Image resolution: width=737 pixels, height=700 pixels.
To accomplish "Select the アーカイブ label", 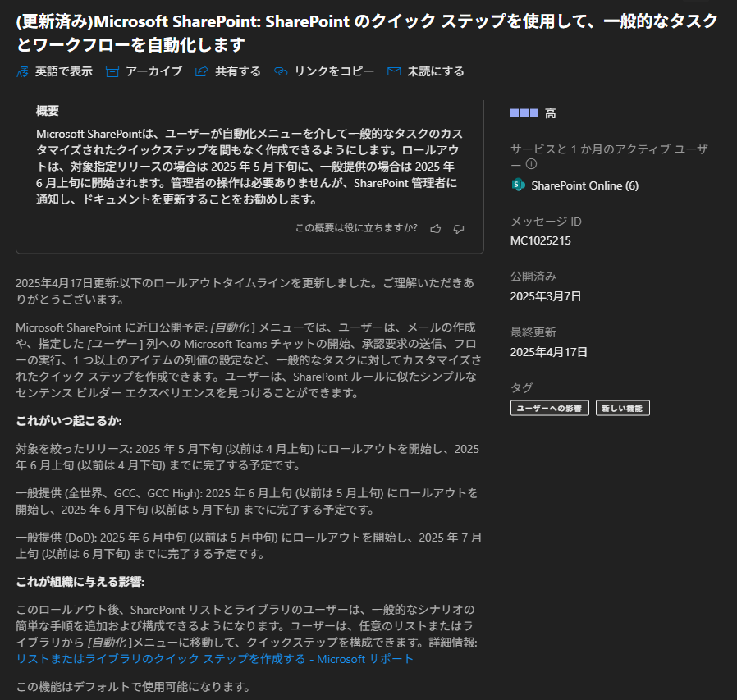I will (x=153, y=71).
